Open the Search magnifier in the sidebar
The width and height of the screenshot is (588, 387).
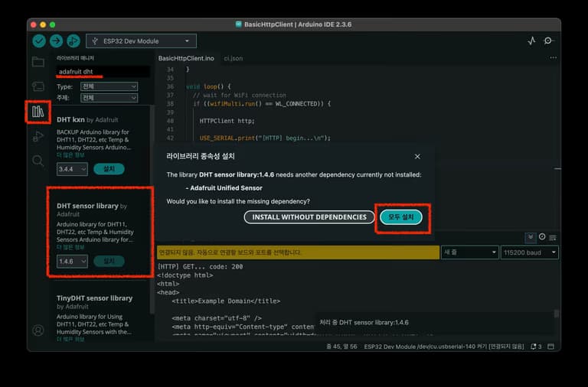(38, 161)
